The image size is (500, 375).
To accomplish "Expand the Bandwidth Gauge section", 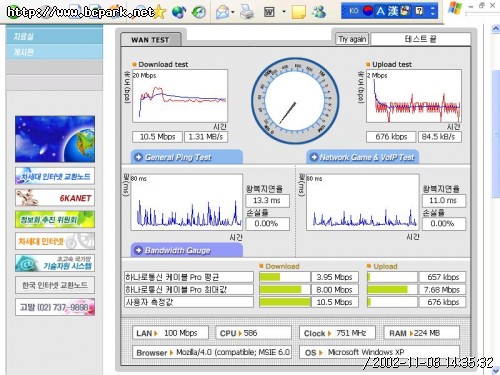I will click(x=187, y=250).
